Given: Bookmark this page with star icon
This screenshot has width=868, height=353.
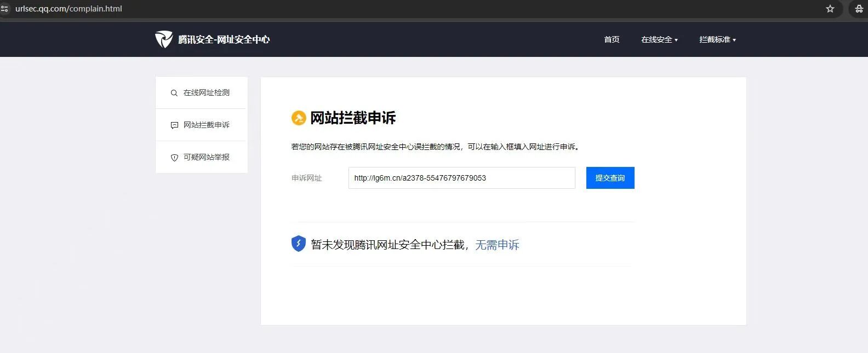Looking at the screenshot, I should click(830, 9).
